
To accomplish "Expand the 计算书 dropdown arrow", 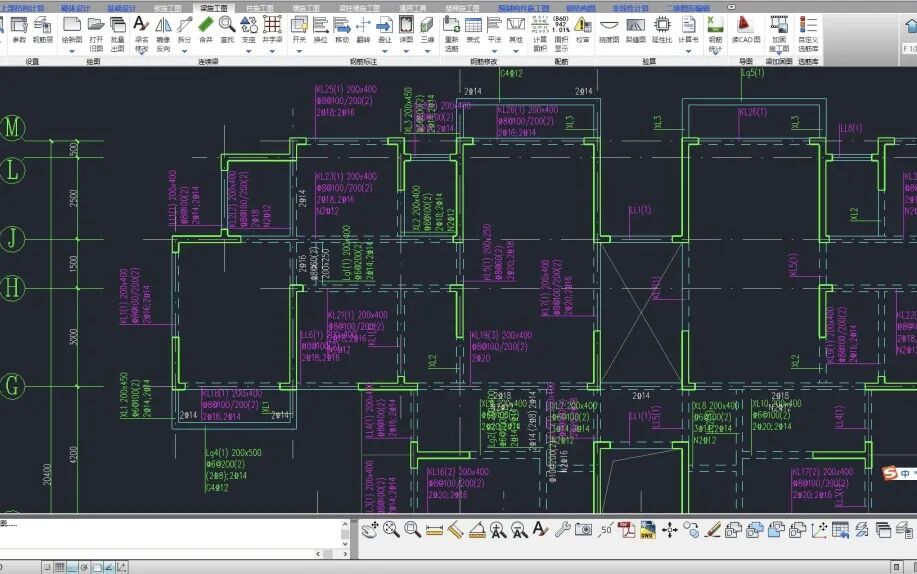I will coord(688,51).
